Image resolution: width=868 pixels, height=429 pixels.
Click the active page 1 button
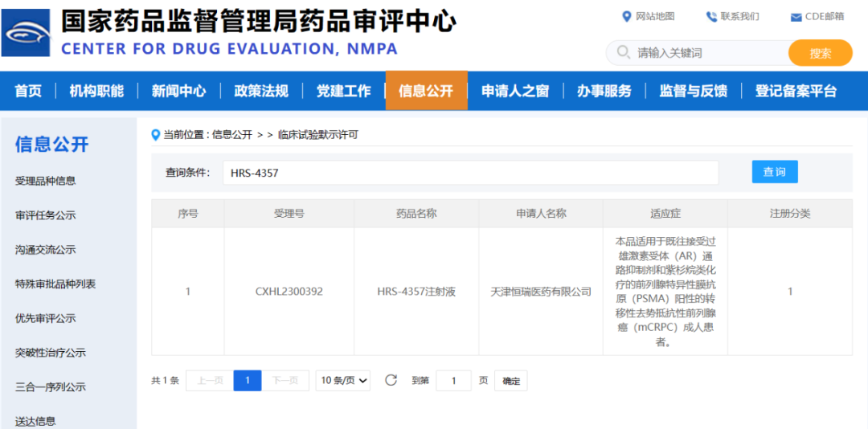click(x=248, y=380)
